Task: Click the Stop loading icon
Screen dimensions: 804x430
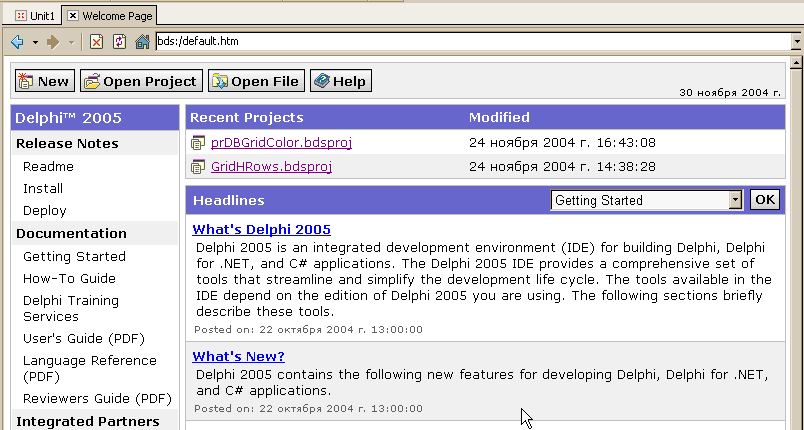Action: [96, 42]
